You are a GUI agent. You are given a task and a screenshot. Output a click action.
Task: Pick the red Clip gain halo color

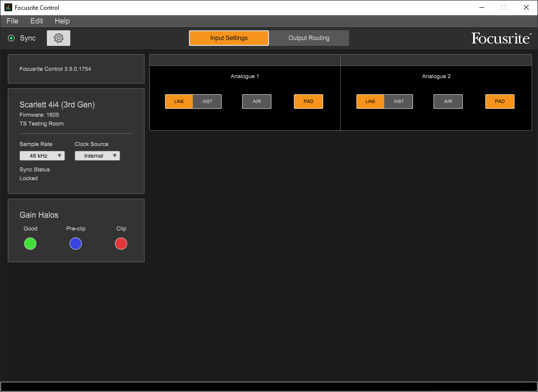click(x=121, y=244)
